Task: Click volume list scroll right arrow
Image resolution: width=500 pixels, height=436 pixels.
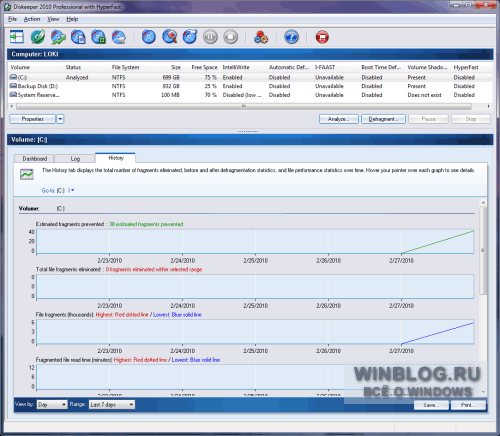Action: 488,106
